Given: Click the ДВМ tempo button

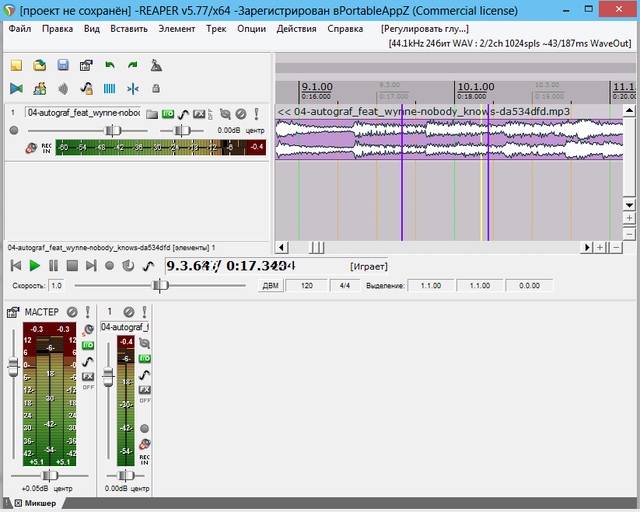Looking at the screenshot, I should click(270, 285).
